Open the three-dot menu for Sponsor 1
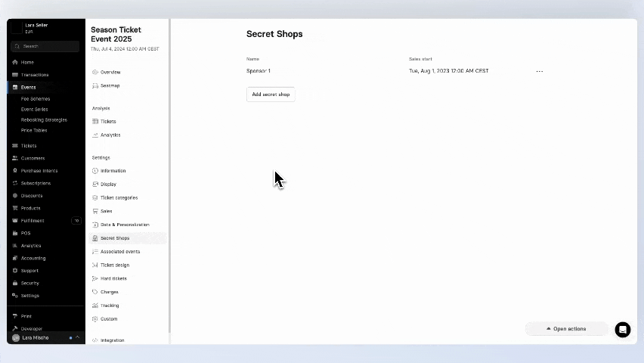644x363 pixels. coord(539,71)
